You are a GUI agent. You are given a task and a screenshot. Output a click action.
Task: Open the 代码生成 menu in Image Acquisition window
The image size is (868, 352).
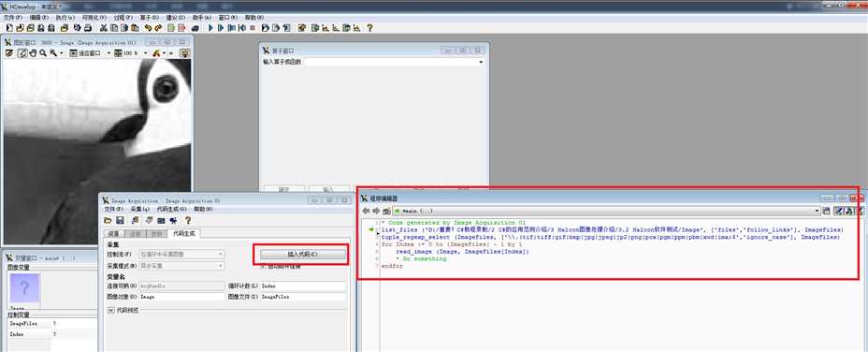171,210
